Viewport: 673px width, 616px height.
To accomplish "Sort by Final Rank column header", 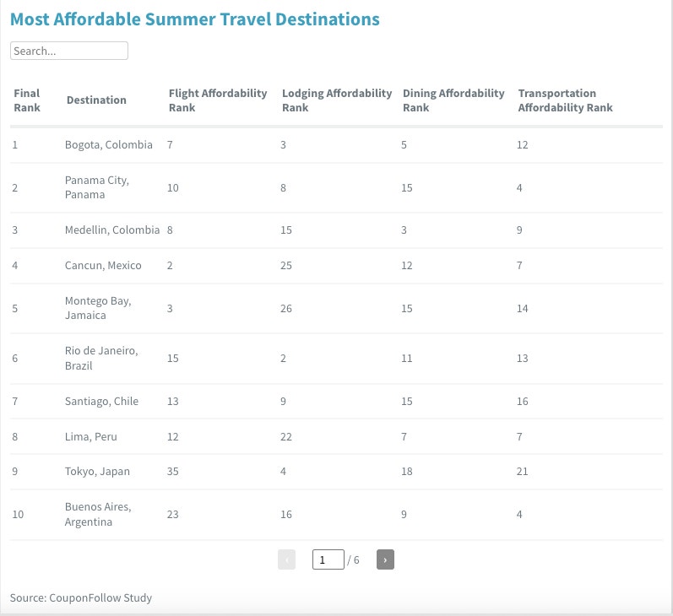I will [x=27, y=100].
